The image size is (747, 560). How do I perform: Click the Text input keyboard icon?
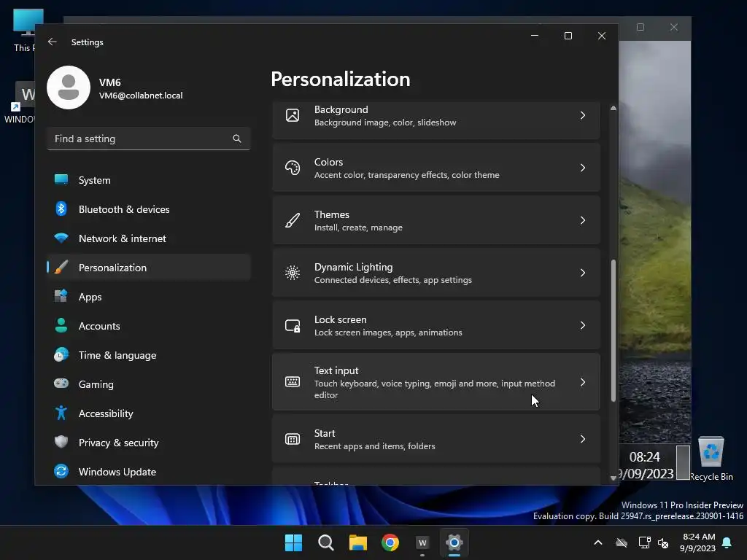click(293, 382)
